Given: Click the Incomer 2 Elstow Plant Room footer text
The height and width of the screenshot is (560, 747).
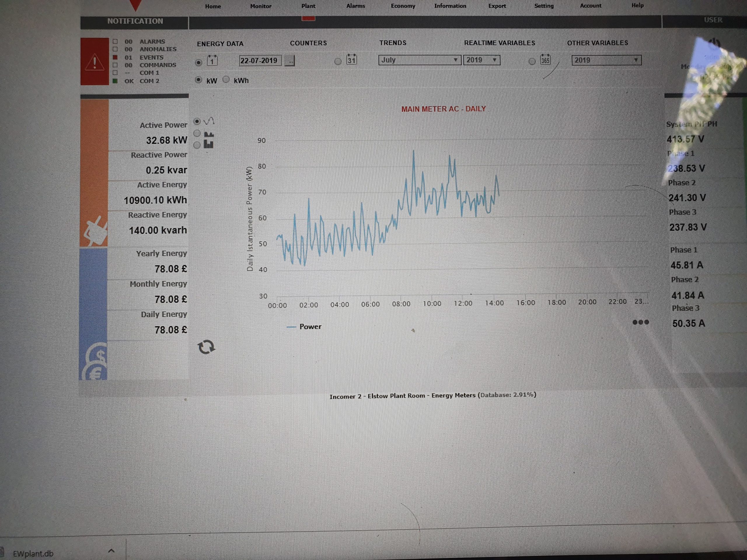Looking at the screenshot, I should click(433, 395).
